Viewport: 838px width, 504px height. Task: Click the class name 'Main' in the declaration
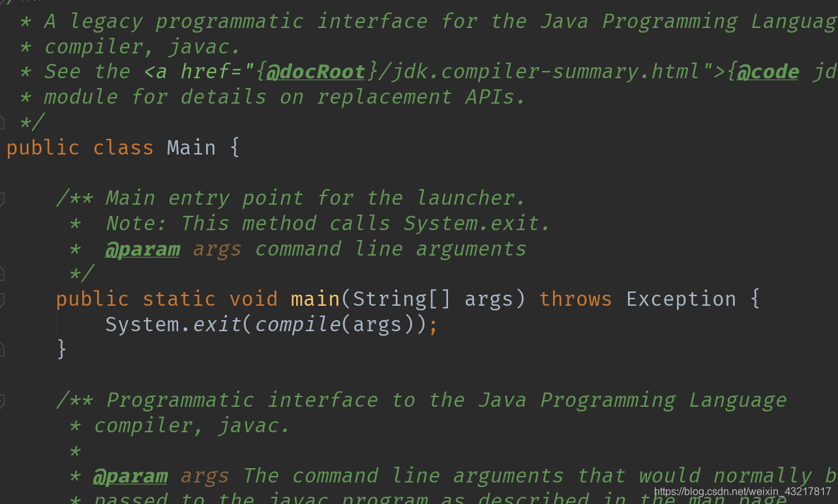click(191, 147)
